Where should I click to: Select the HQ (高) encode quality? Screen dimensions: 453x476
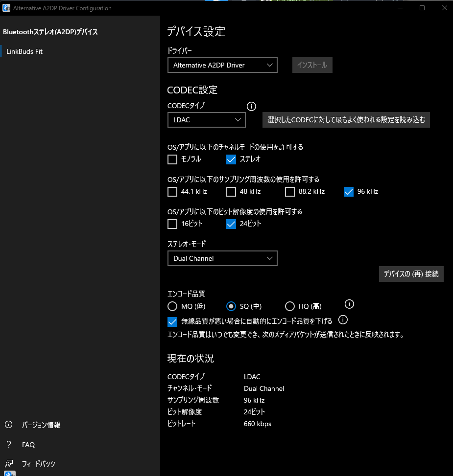click(290, 306)
